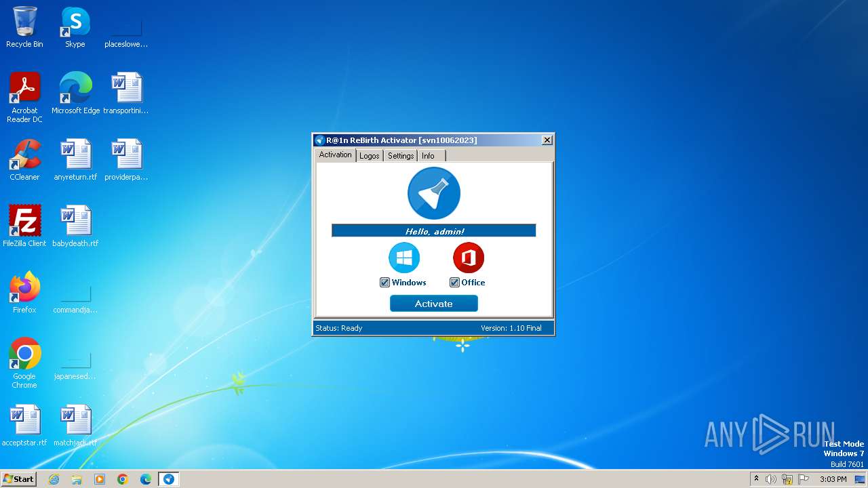This screenshot has height=488, width=868.
Task: Open Internet Explorer from the taskbar
Action: (x=54, y=479)
